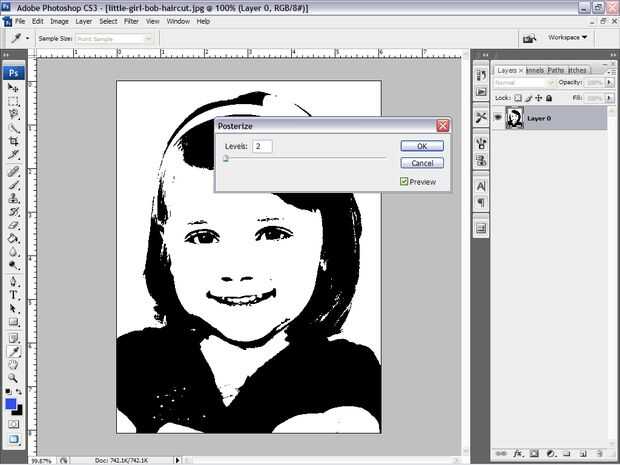Hide Layer 0 with the eye icon
The width and height of the screenshot is (620, 465).
pyautogui.click(x=498, y=117)
